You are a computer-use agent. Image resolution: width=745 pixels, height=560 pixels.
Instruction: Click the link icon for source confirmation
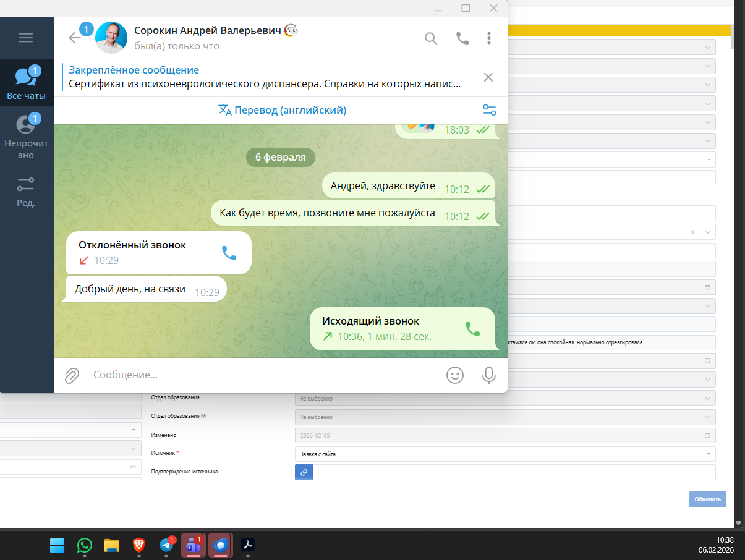click(x=304, y=472)
